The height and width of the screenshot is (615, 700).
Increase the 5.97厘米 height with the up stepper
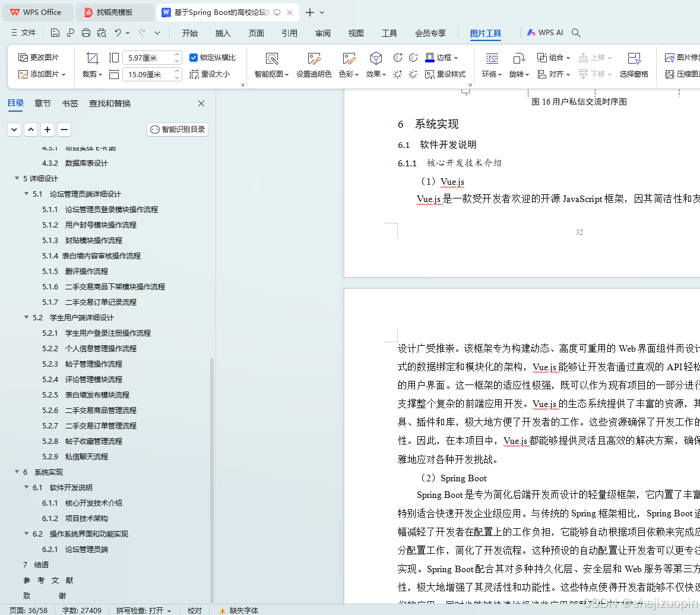click(178, 55)
